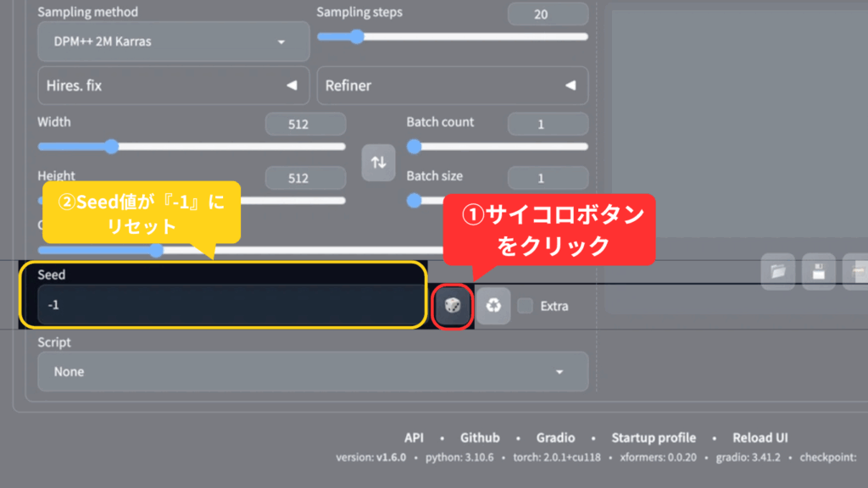The image size is (868, 488).
Task: Expand the Refiner section
Action: [x=453, y=86]
